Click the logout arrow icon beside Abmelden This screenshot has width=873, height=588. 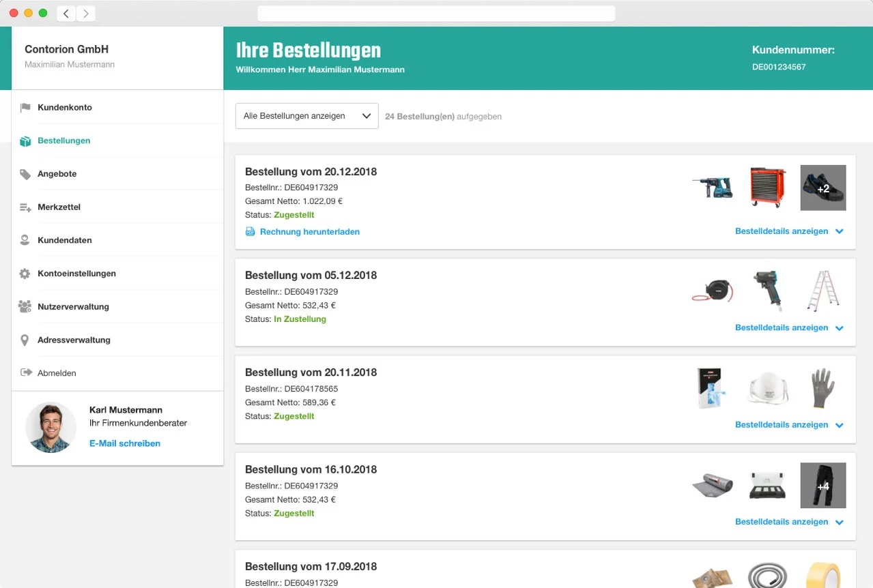(x=27, y=372)
